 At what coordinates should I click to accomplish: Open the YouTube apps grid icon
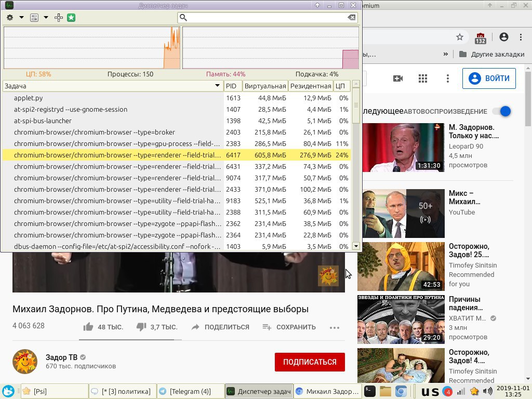423,79
